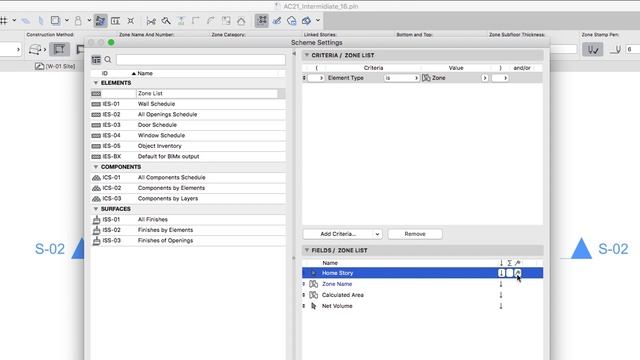Sort scheme list by Name column header
The width and height of the screenshot is (640, 360).
[x=145, y=73]
